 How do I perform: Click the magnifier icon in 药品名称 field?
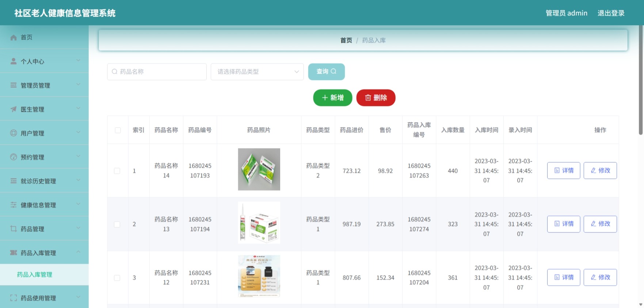pos(114,72)
